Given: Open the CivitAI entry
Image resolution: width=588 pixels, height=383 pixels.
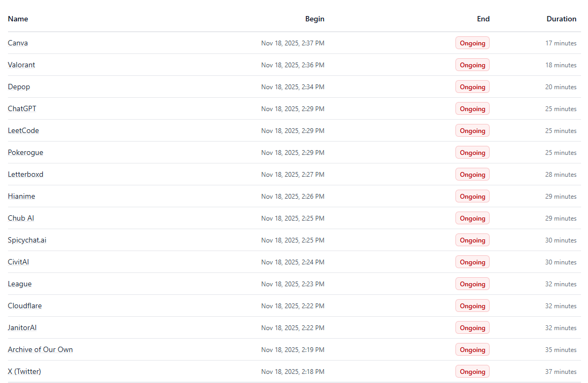Looking at the screenshot, I should coord(18,262).
